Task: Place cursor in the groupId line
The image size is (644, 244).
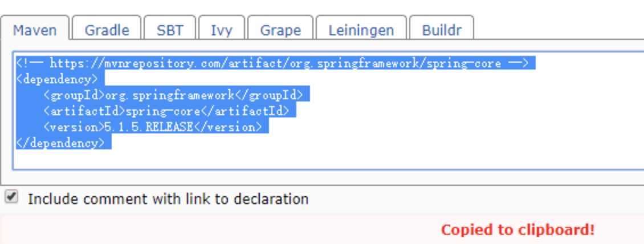Action: [x=173, y=95]
